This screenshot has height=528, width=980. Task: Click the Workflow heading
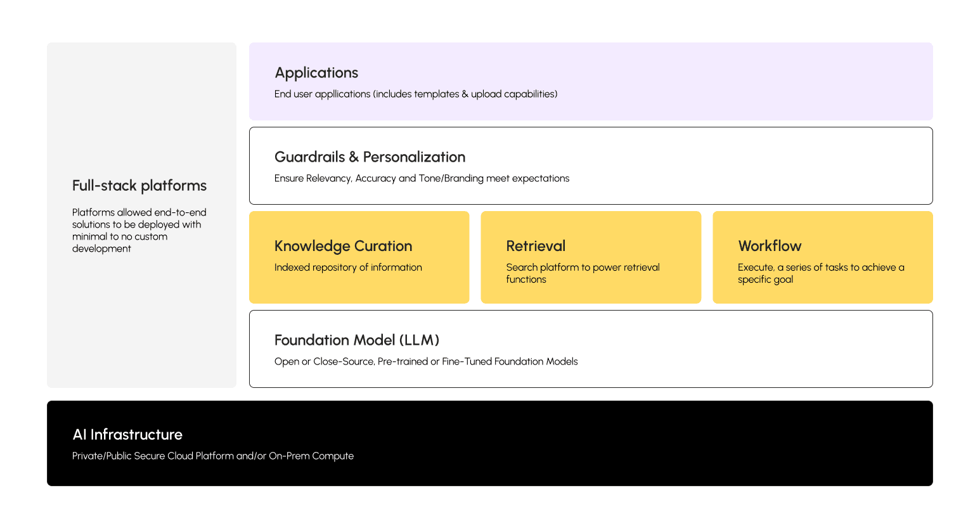[770, 246]
